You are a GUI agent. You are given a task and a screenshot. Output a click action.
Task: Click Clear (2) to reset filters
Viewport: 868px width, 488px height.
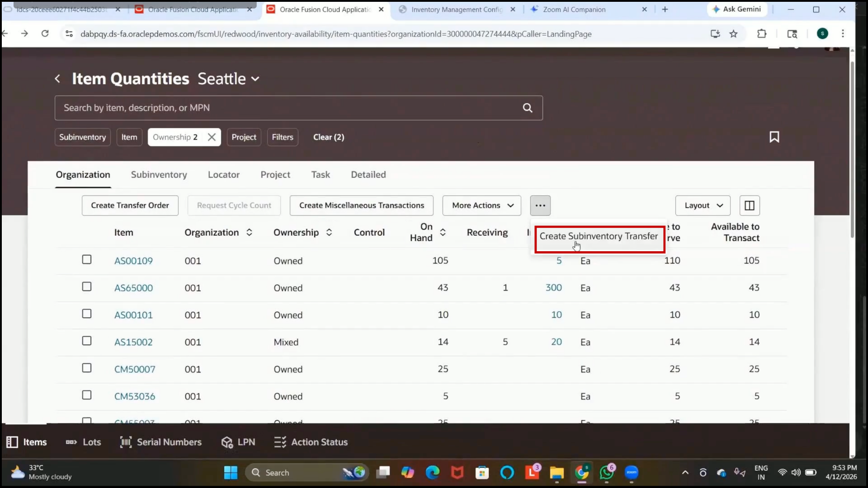pyautogui.click(x=329, y=137)
